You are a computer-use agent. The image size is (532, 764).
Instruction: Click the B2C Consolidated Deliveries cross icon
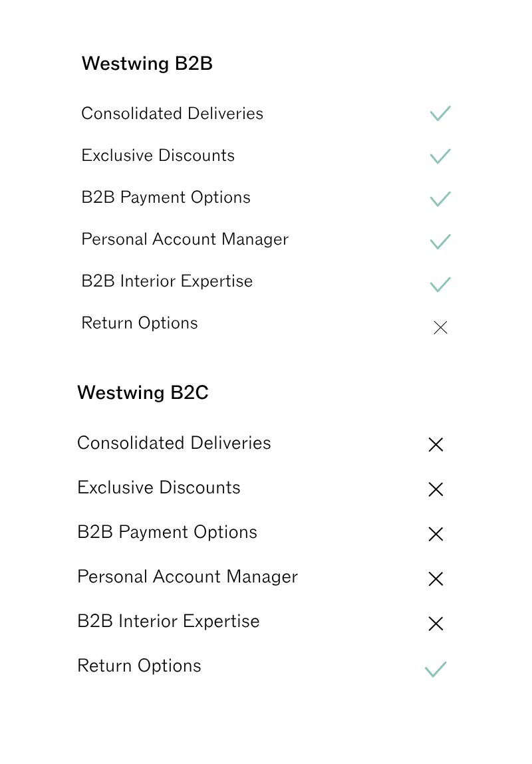coord(436,444)
